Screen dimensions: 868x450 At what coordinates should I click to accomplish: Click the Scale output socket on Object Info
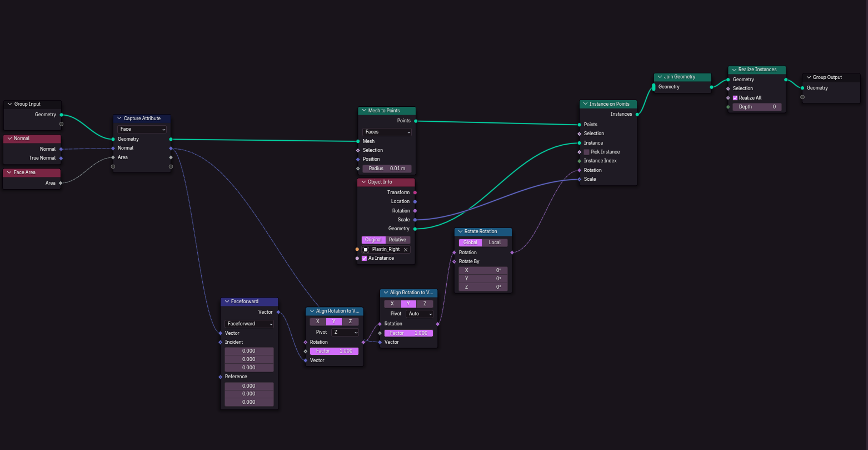(x=415, y=220)
